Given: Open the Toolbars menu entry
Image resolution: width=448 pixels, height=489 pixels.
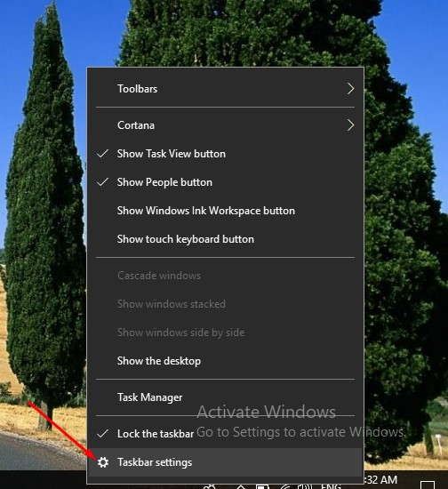Looking at the screenshot, I should point(225,89).
